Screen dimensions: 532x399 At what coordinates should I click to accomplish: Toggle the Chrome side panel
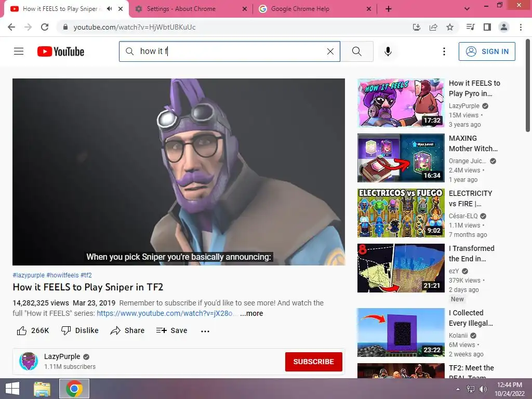point(487,27)
